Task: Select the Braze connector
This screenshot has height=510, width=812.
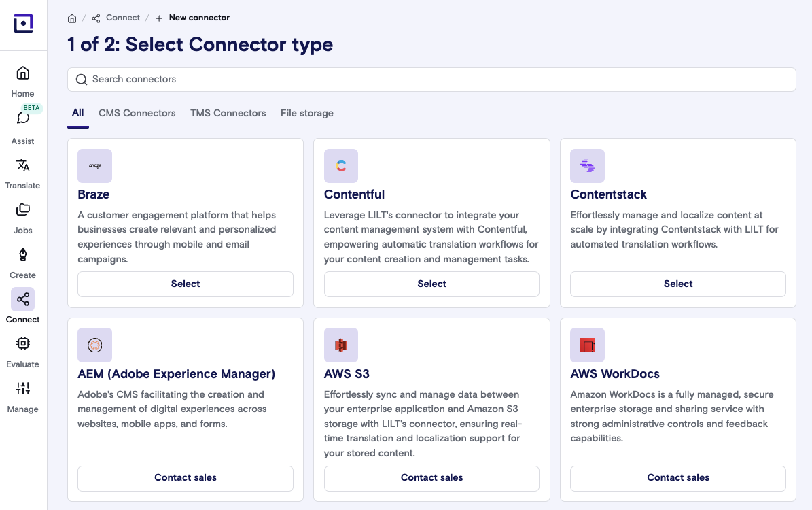Action: pyautogui.click(x=186, y=284)
